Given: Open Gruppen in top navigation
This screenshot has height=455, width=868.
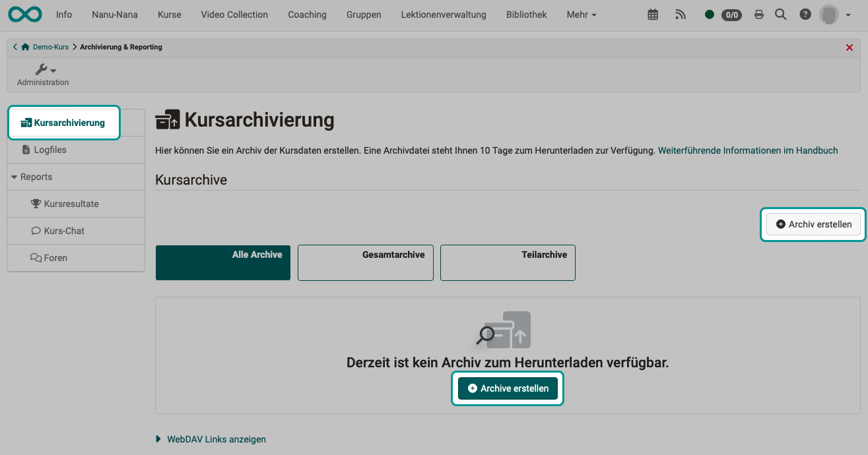Looking at the screenshot, I should click(364, 15).
